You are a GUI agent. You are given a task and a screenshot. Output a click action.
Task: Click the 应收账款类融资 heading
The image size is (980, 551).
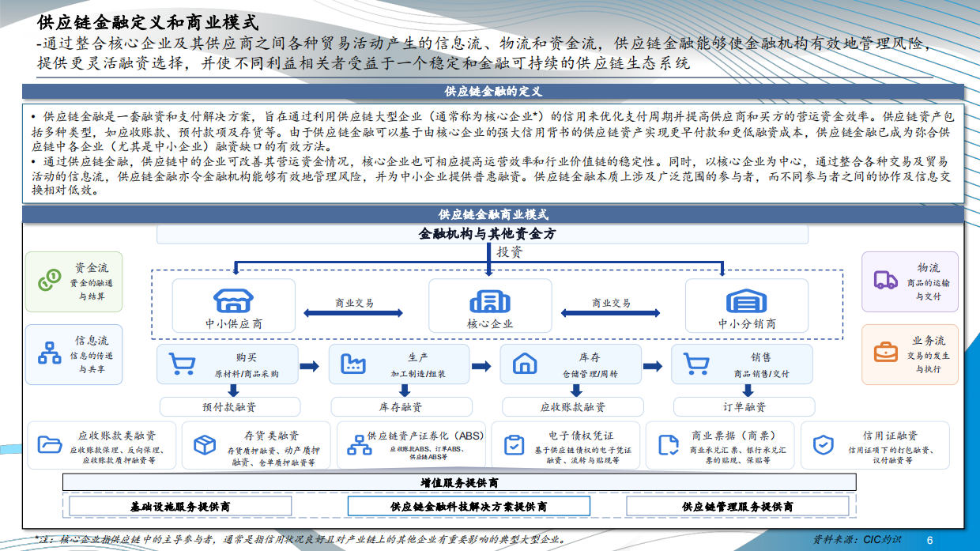pos(117,436)
